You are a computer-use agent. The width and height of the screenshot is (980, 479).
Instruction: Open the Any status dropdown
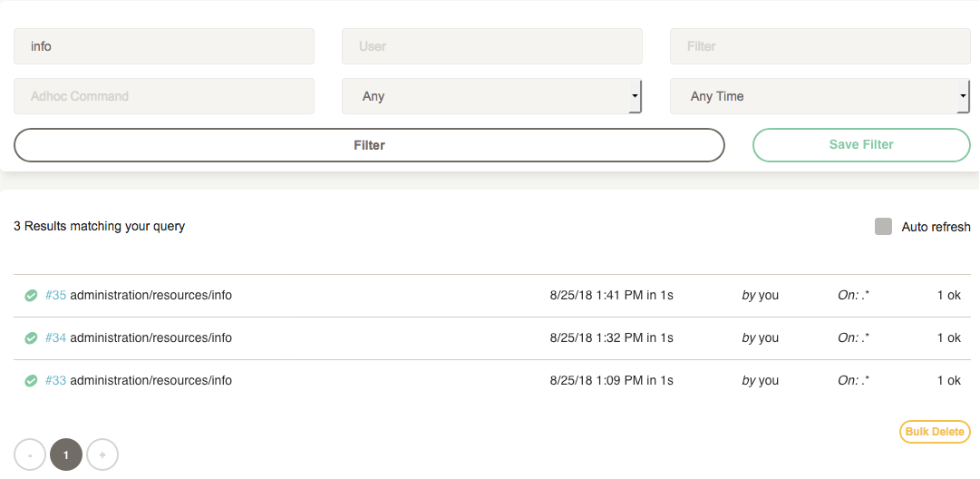tap(492, 96)
